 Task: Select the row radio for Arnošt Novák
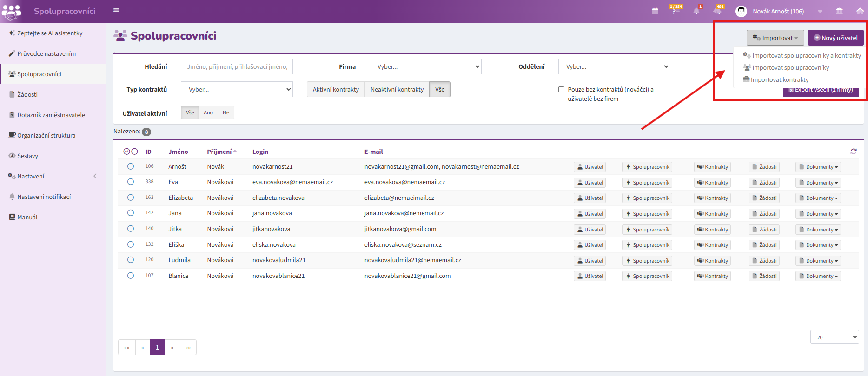[131, 166]
